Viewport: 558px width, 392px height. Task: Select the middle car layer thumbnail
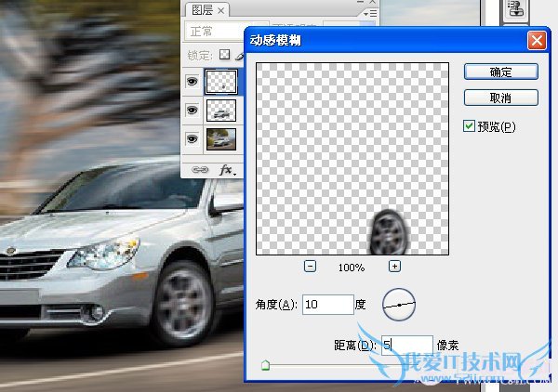coord(221,111)
